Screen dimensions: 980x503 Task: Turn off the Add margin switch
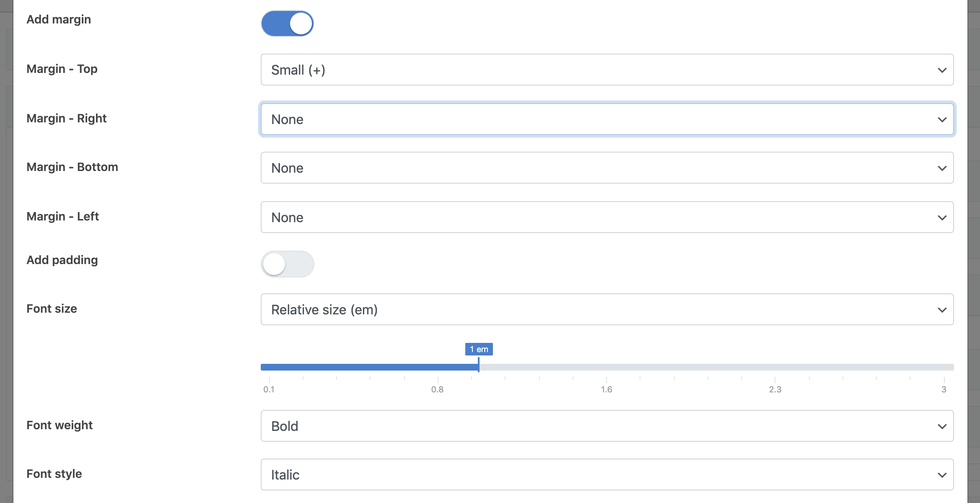[x=288, y=23]
